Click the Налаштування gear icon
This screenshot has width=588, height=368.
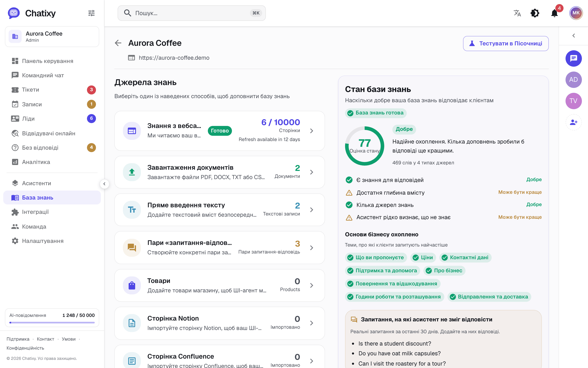point(15,241)
